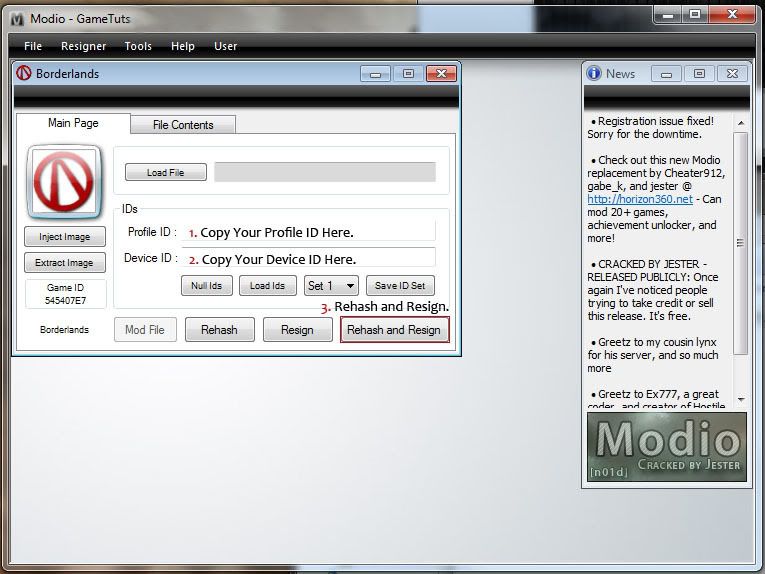
Task: Close the Borderlands child window
Action: pos(442,74)
